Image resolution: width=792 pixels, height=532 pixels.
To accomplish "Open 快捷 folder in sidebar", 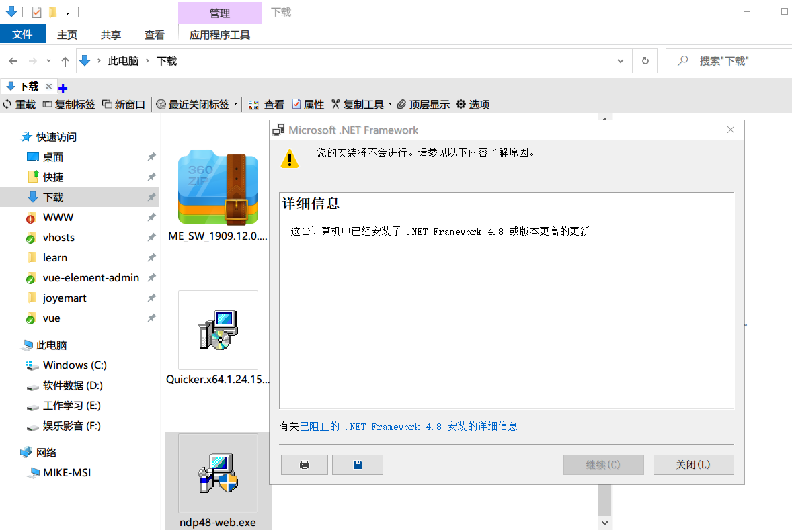I will tap(53, 177).
